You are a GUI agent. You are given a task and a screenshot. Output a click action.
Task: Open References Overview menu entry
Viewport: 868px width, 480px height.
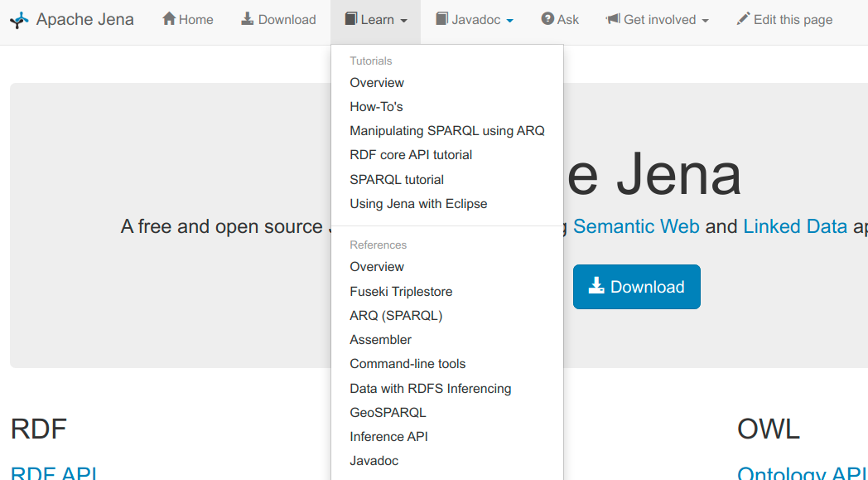(x=377, y=267)
